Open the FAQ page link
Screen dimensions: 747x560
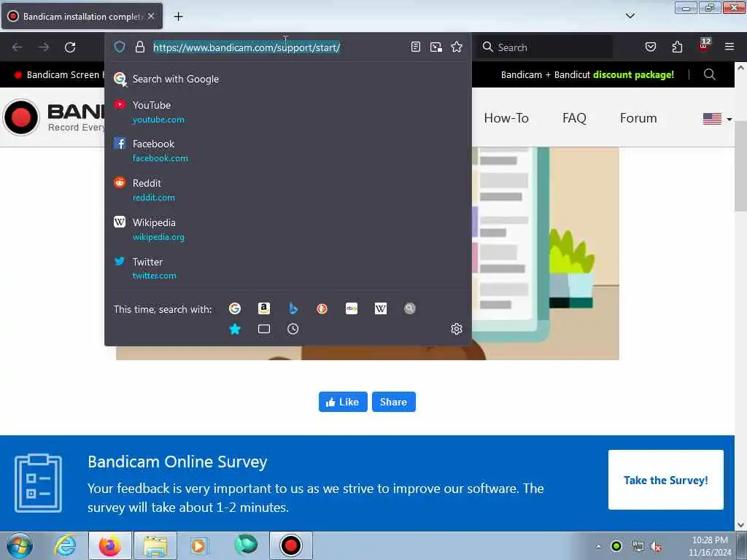coord(574,118)
